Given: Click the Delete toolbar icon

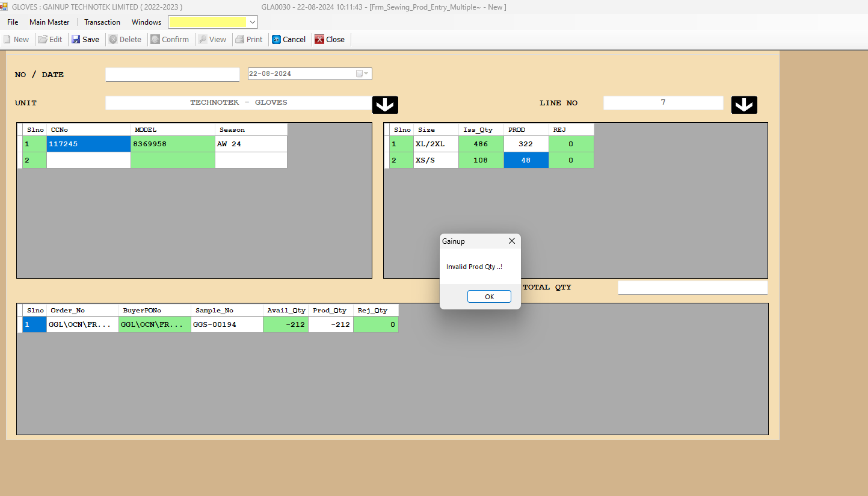Looking at the screenshot, I should click(x=113, y=40).
